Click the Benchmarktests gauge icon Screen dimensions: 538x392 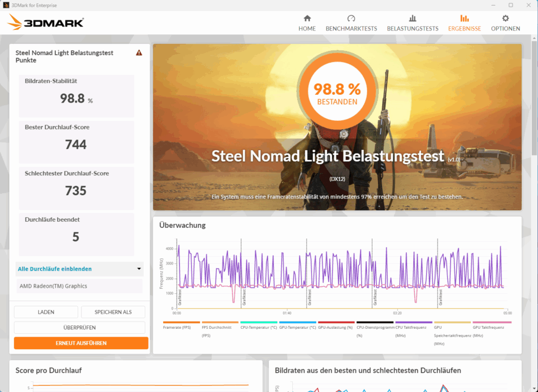pyautogui.click(x=351, y=18)
